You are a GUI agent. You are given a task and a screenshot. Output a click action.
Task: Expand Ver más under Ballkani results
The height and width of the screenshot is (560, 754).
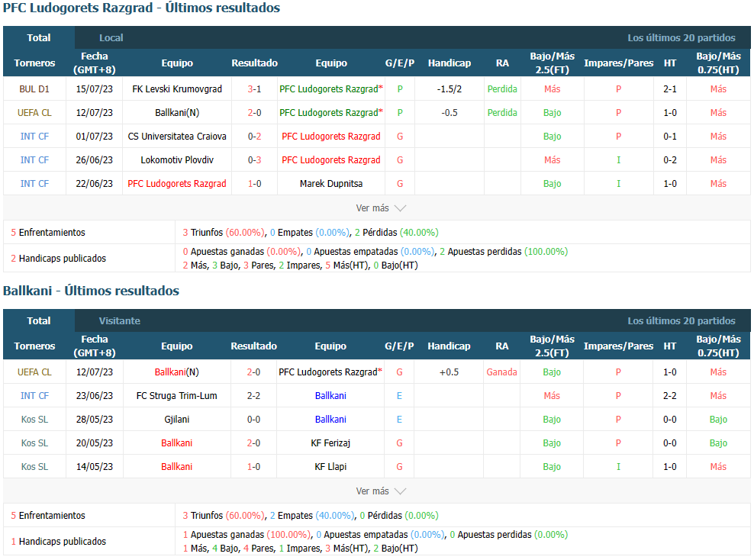[381, 491]
